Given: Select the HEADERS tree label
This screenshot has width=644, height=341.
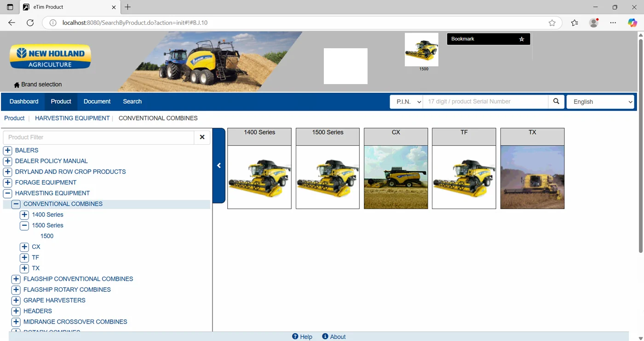Looking at the screenshot, I should pos(38,311).
